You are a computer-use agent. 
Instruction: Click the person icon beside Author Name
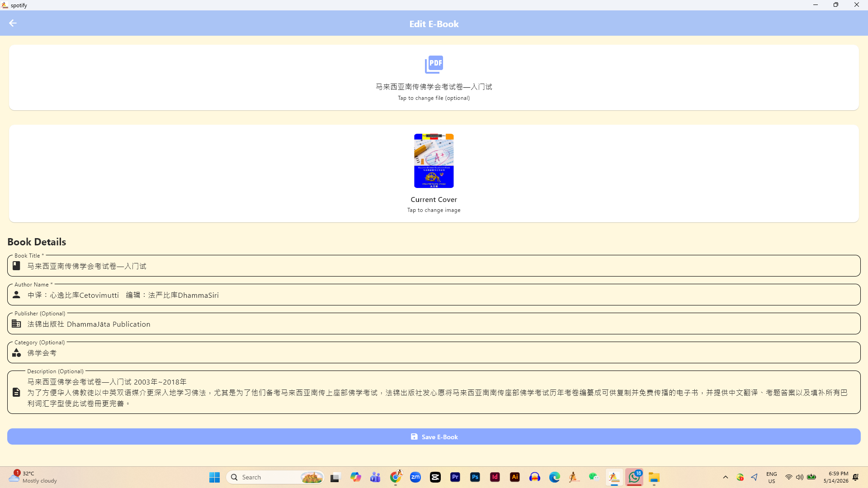pos(16,295)
